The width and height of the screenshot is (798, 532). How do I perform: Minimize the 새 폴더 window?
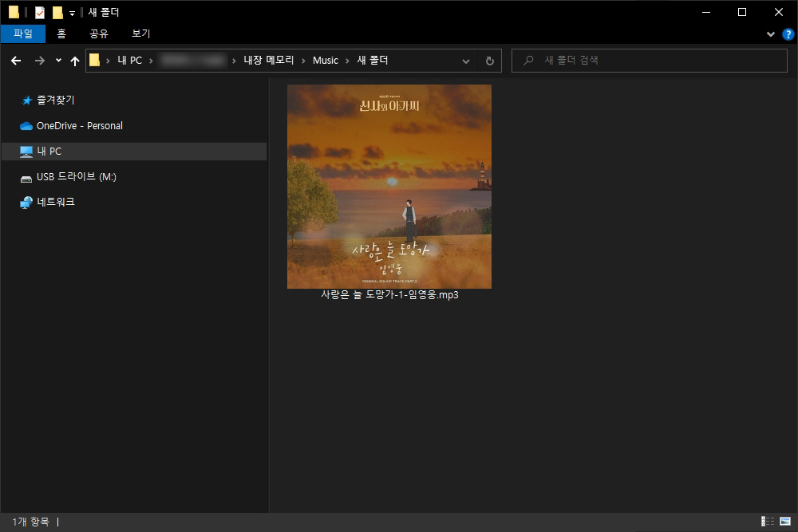[x=706, y=12]
